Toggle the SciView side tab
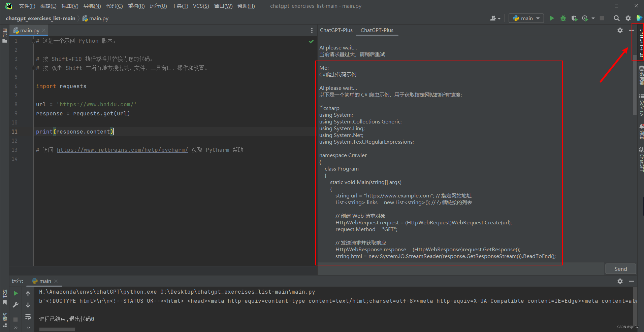This screenshot has width=644, height=332. 641,105
